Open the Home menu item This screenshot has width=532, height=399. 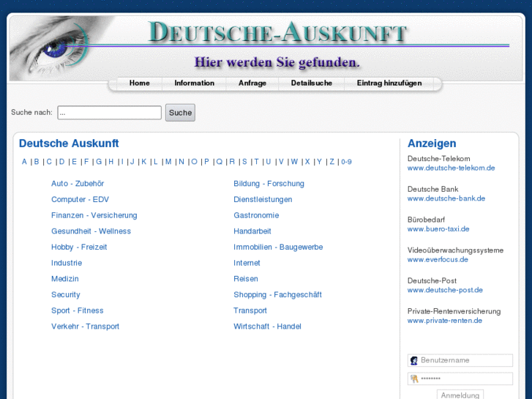point(140,83)
